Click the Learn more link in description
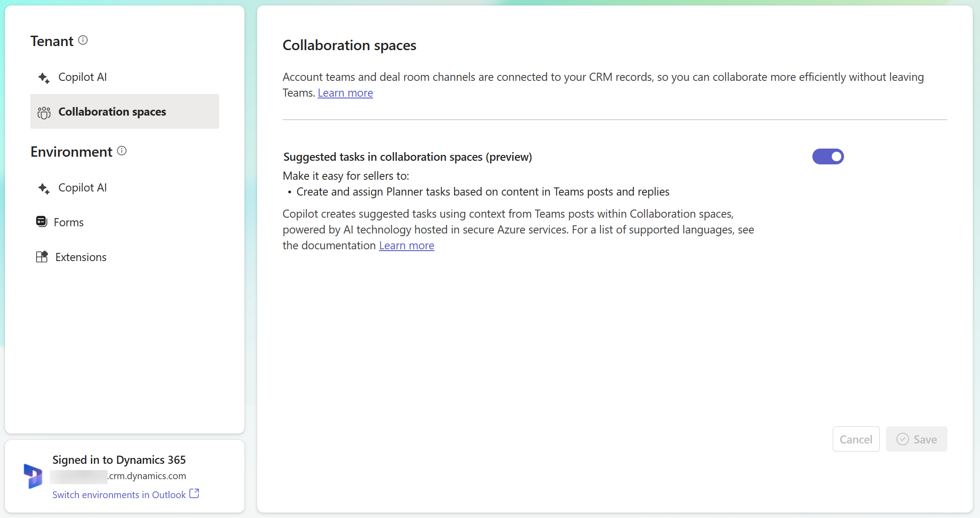 click(x=345, y=93)
